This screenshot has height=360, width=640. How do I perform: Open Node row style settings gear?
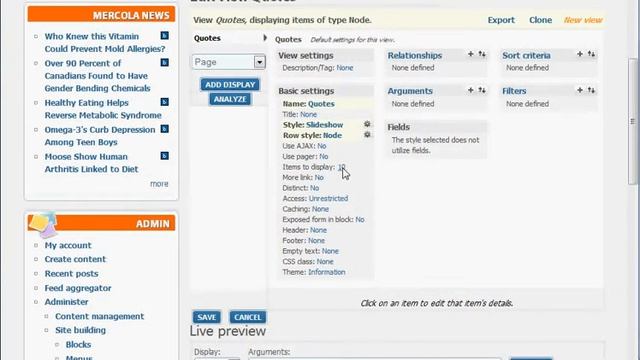367,134
